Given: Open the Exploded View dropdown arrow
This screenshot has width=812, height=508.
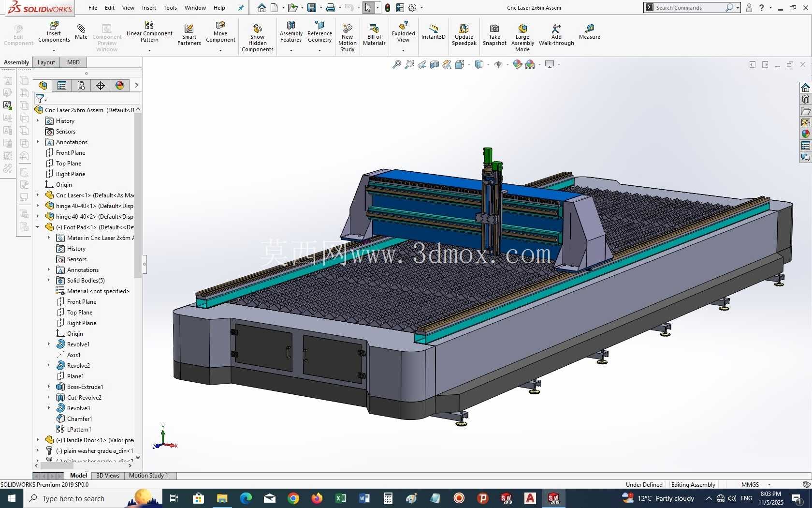Looking at the screenshot, I should coord(404,50).
